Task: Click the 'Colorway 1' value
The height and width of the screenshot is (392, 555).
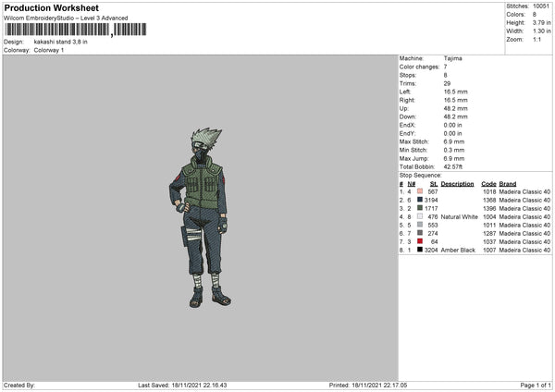Action: point(49,50)
